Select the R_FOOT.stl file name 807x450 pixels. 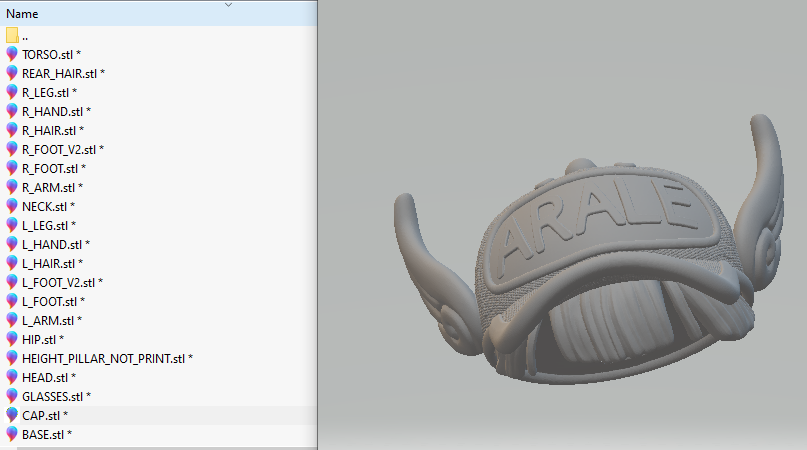[54, 169]
